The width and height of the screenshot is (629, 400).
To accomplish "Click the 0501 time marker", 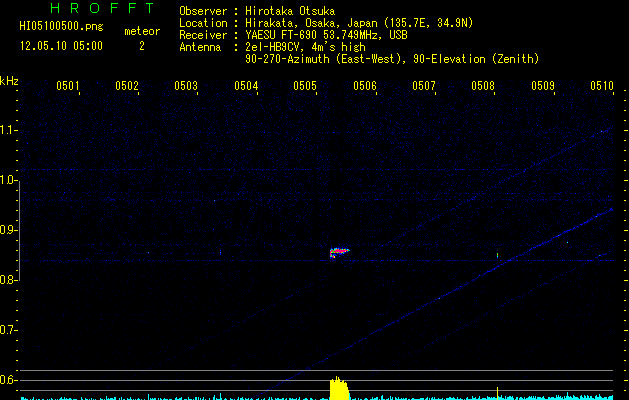I will [67, 86].
